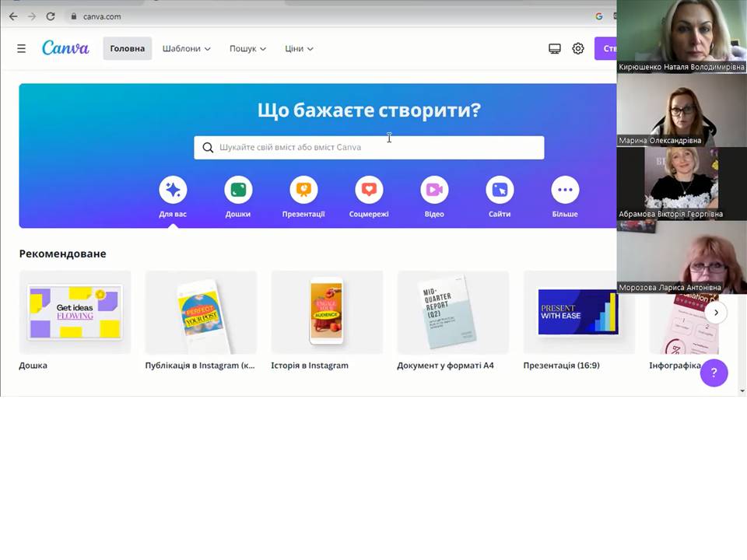The width and height of the screenshot is (747, 560).
Task: Click the Canva search input field
Action: tap(369, 148)
